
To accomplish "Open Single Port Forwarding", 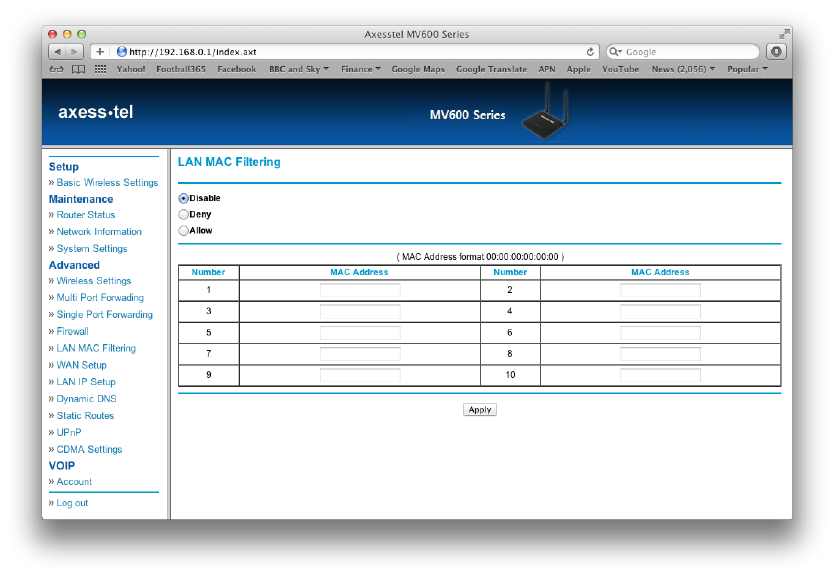I will 104,315.
